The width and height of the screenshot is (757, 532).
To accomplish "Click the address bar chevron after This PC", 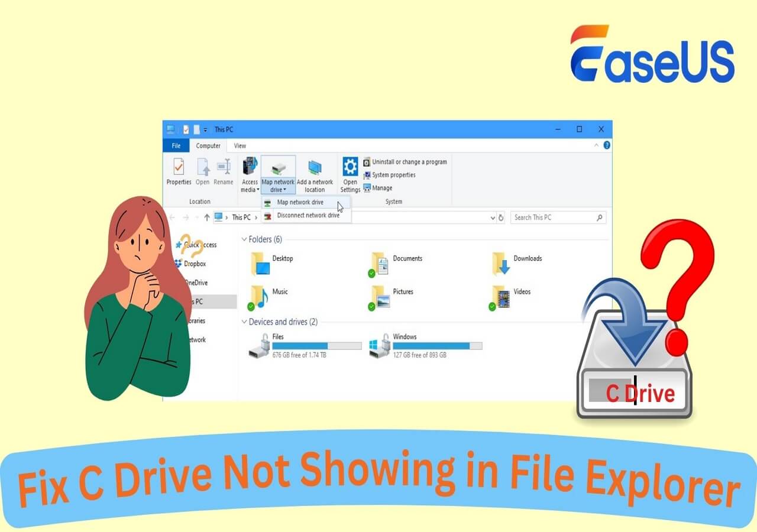I will (x=256, y=218).
